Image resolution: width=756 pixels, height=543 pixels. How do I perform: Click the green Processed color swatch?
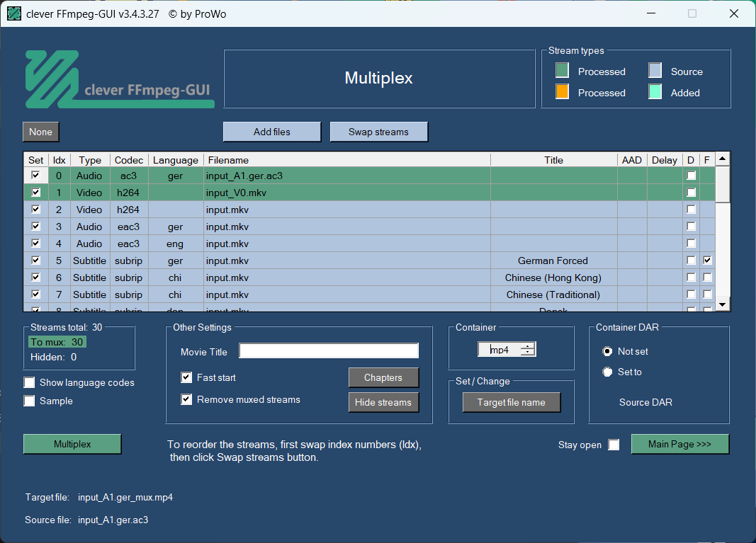562,71
